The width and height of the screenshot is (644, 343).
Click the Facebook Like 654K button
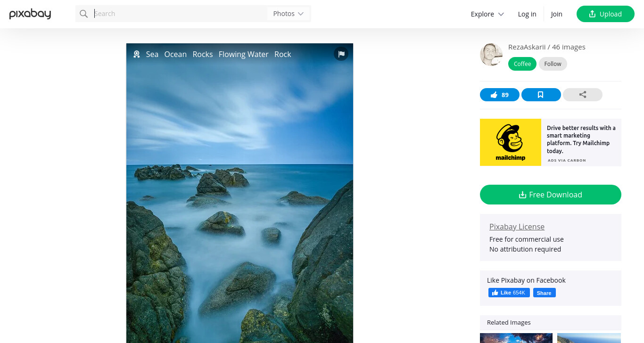click(509, 293)
